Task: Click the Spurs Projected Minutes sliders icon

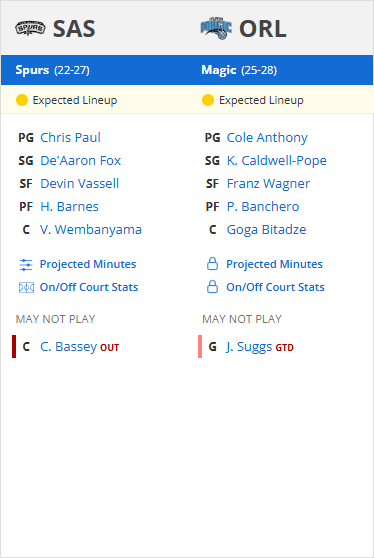Action: point(26,265)
